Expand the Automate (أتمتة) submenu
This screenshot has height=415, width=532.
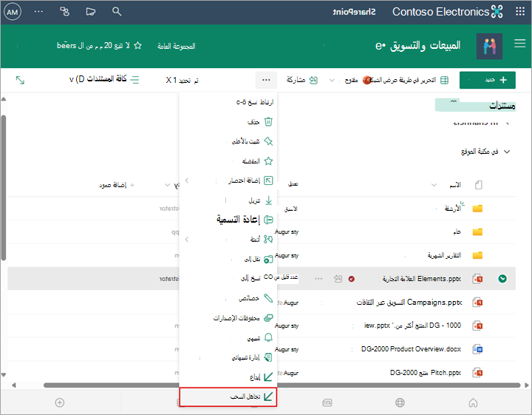(228, 240)
